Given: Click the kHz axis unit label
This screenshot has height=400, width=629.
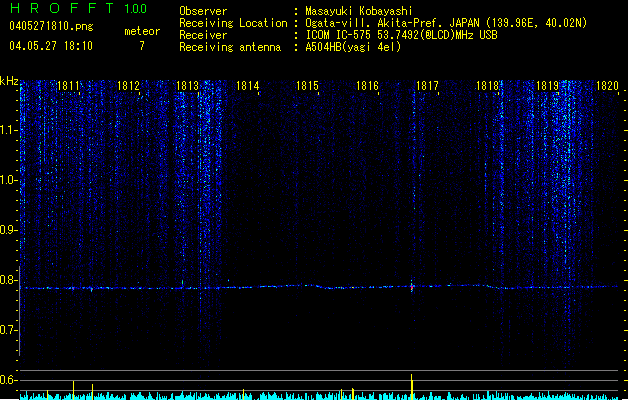Looking at the screenshot, I should [9, 81].
